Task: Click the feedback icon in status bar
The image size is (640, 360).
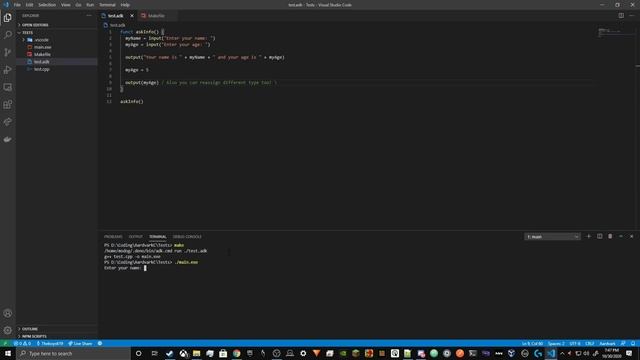Action: 623,344
